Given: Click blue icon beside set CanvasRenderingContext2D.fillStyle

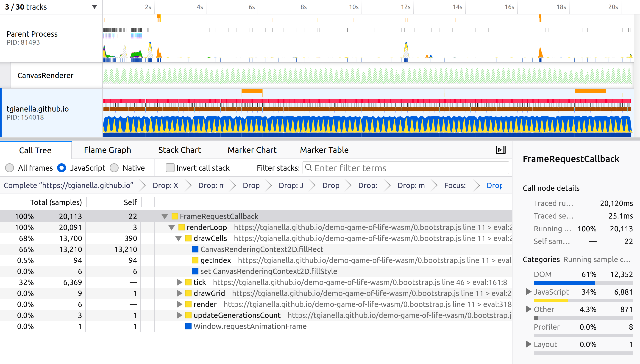Looking at the screenshot, I should pos(195,271).
